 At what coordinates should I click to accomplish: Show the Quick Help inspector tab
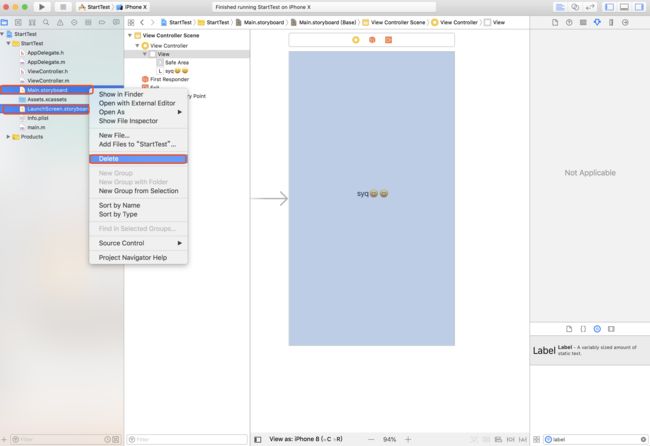[569, 22]
